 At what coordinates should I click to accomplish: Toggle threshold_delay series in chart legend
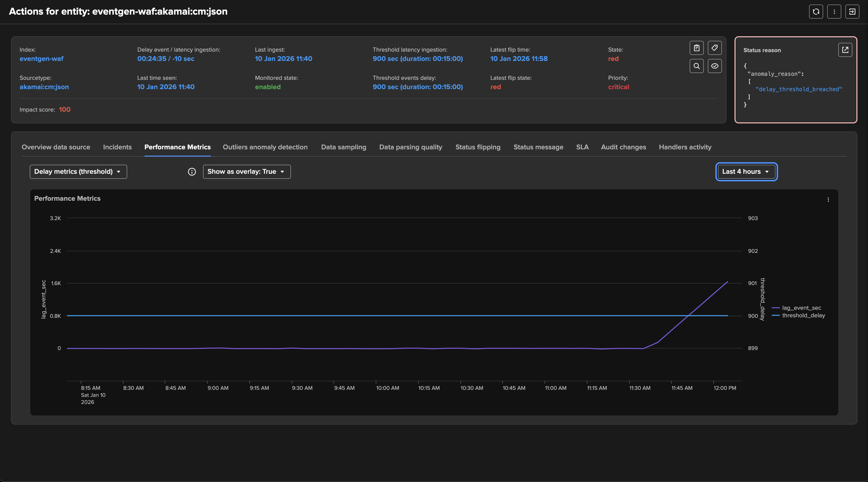(x=803, y=315)
